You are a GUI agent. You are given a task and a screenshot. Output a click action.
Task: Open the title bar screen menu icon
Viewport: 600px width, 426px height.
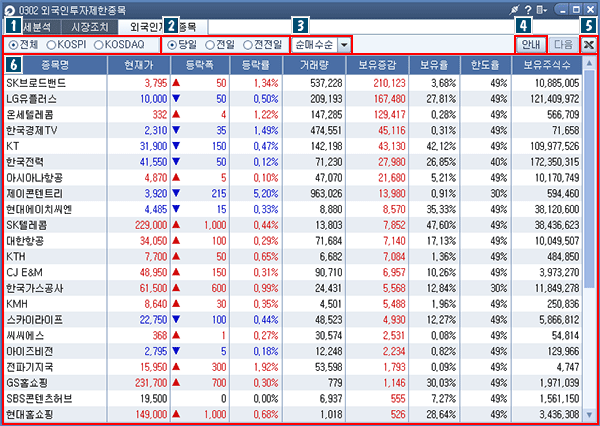[541, 10]
